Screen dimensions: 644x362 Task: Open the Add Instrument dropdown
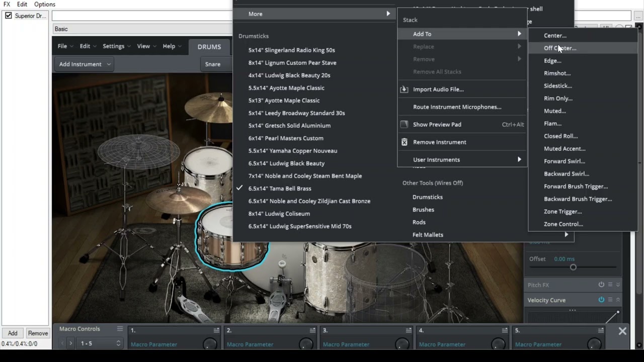[85, 64]
